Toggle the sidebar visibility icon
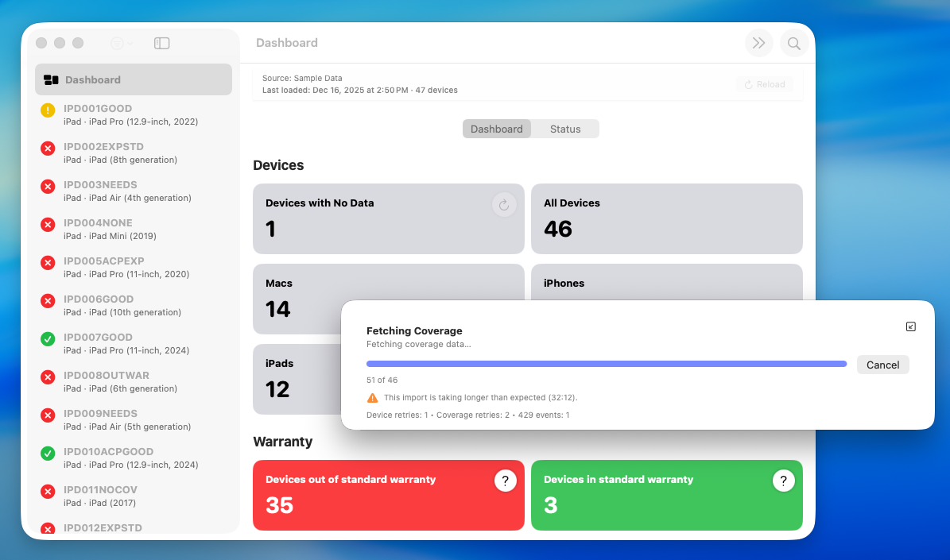Image resolution: width=950 pixels, height=560 pixels. pos(161,43)
